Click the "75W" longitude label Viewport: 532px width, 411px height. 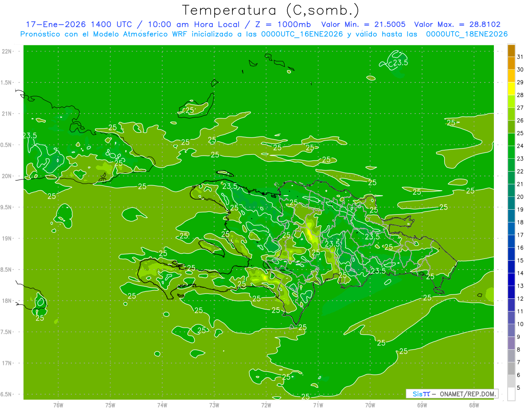pos(110,405)
